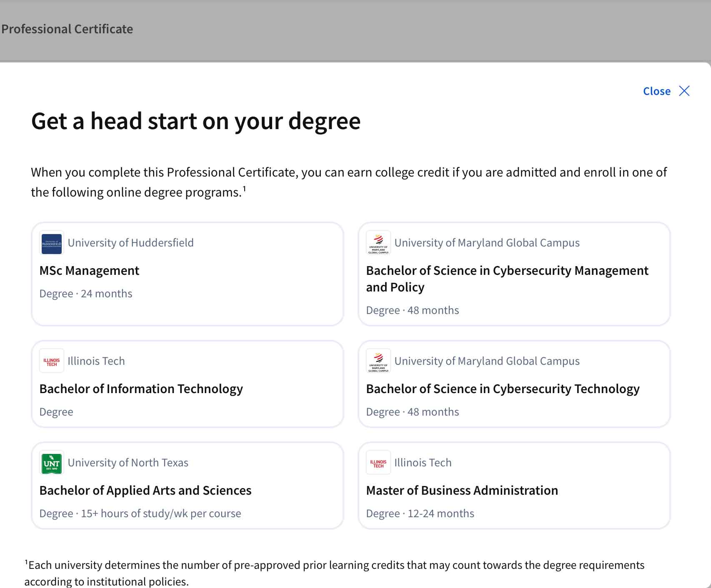Viewport: 711px width, 588px height.
Task: Click the 'Get a head start on your degree' title
Action: coord(196,121)
